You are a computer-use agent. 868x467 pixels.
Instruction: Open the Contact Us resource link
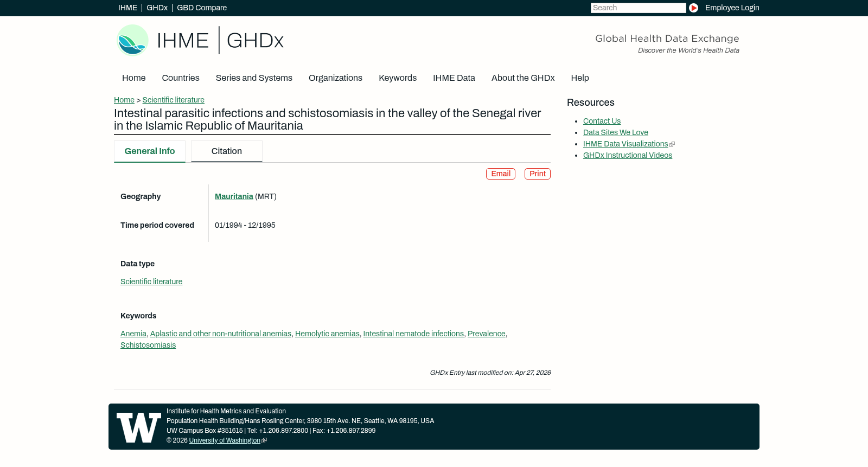tap(602, 121)
